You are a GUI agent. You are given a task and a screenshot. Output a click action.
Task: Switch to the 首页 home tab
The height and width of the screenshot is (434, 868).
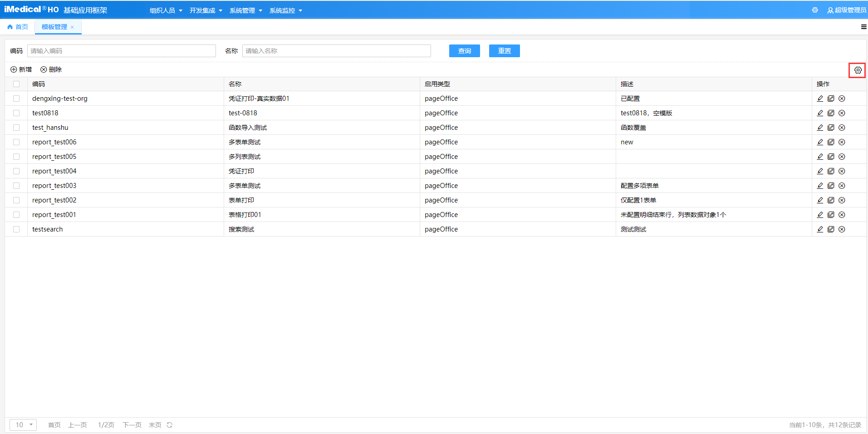(x=18, y=27)
